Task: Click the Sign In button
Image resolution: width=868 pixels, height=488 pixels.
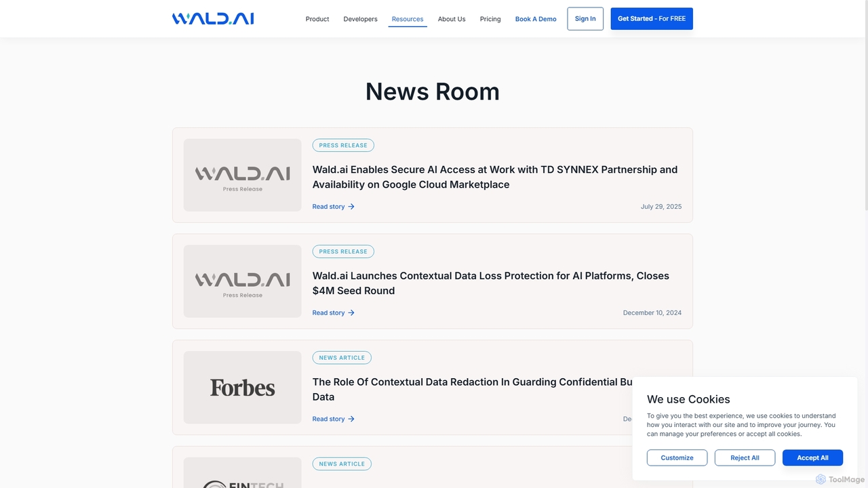Action: point(585,19)
